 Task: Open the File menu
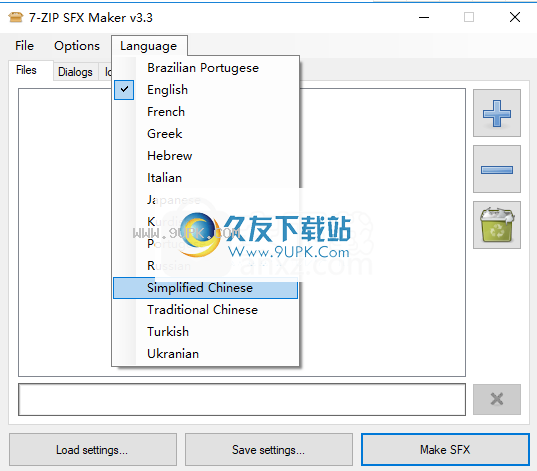(x=24, y=46)
